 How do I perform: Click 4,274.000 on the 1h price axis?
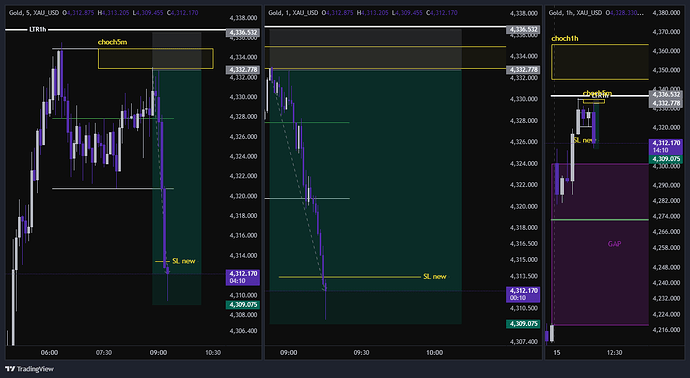666,216
